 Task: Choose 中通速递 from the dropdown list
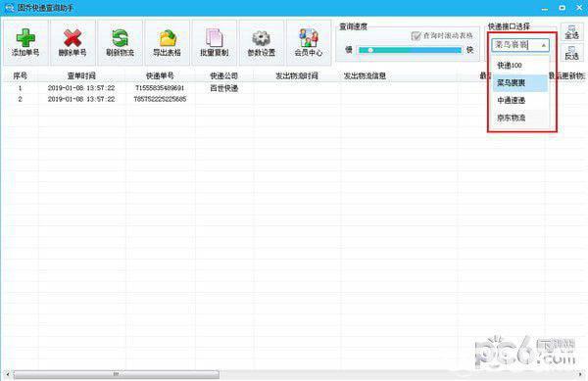click(520, 101)
